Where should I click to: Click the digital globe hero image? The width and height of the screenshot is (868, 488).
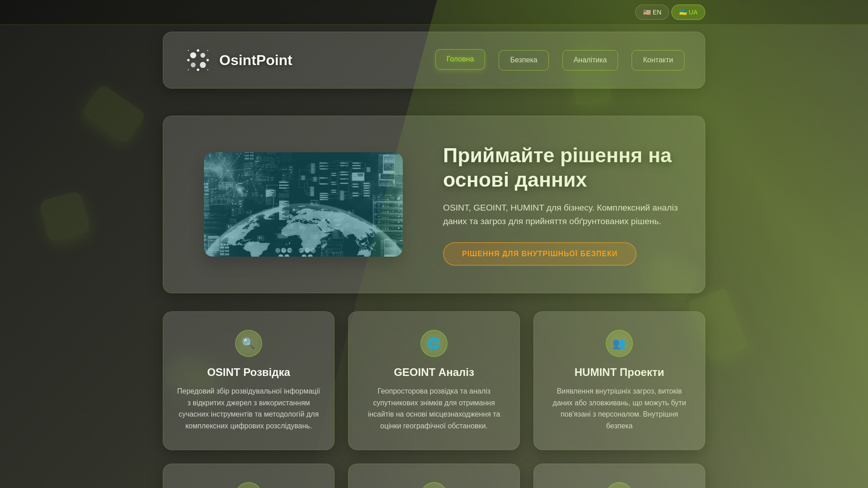click(x=303, y=204)
